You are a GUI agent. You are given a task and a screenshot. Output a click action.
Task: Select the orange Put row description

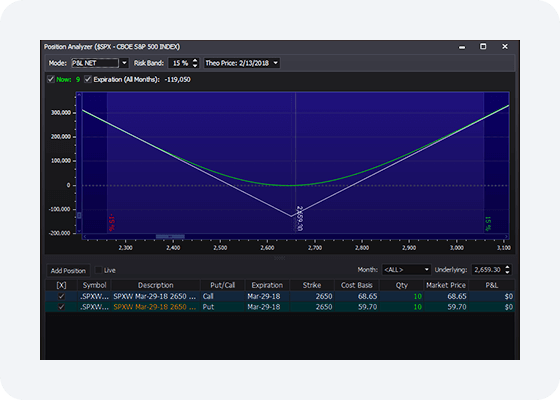155,307
